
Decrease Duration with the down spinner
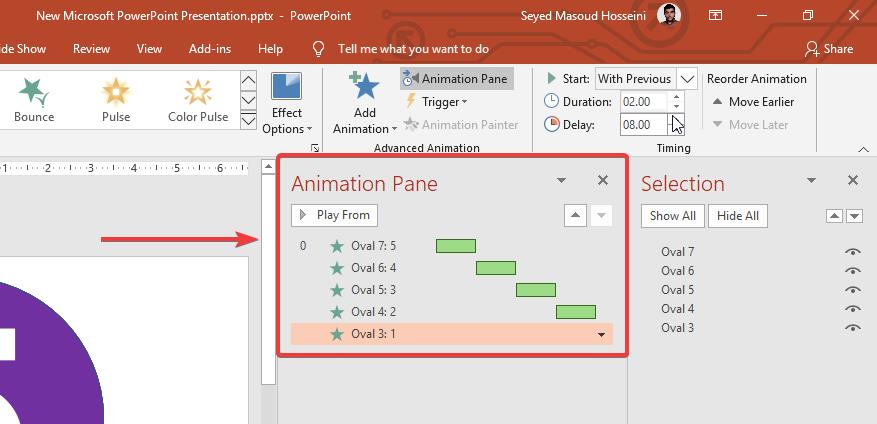coord(676,107)
